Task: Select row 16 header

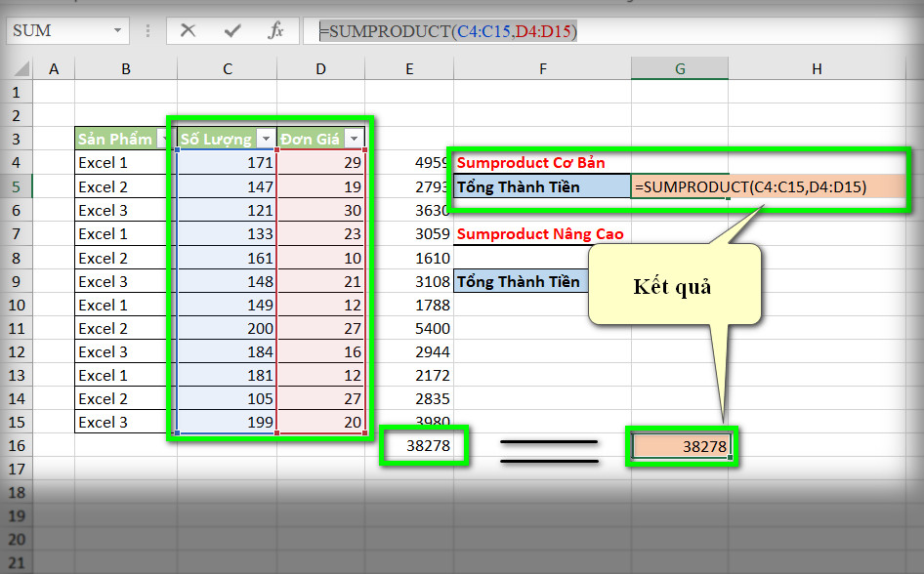Action: coord(16,446)
